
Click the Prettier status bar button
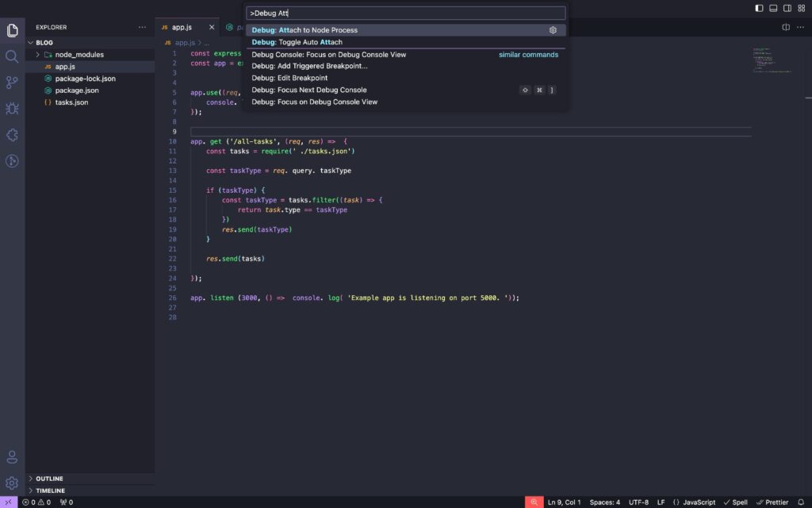772,502
